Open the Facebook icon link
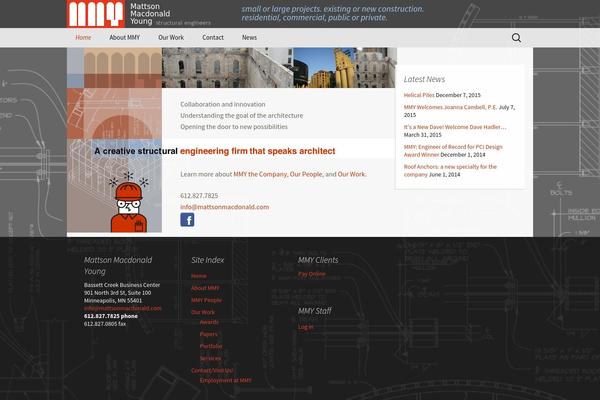 187,220
